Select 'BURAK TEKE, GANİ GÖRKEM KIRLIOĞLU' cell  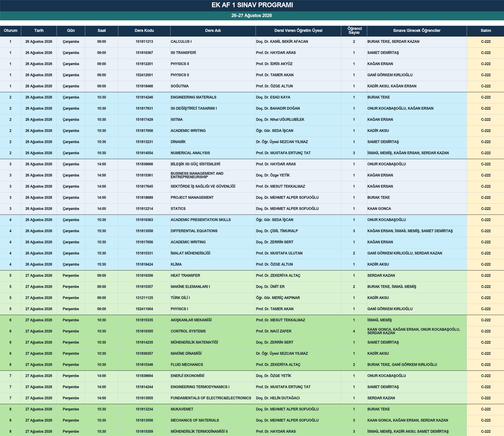click(x=417, y=365)
